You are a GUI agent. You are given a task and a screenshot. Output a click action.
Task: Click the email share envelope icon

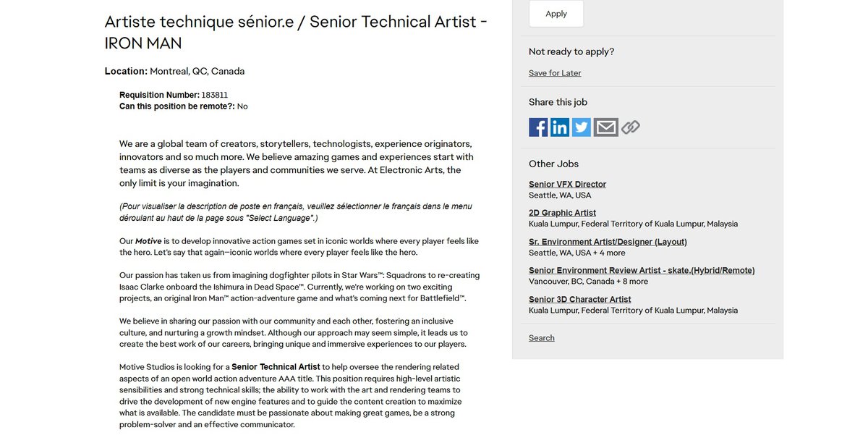coord(605,127)
